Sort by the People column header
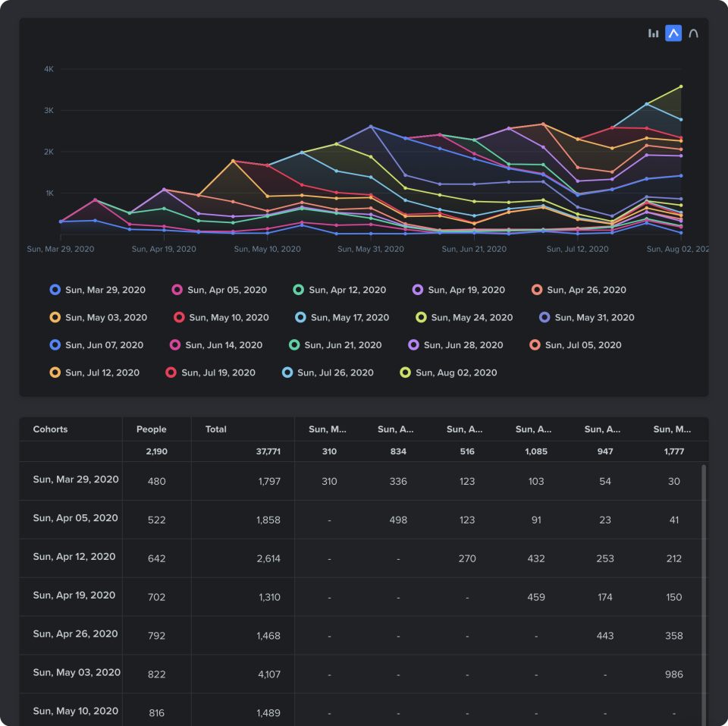The width and height of the screenshot is (728, 726). pyautogui.click(x=151, y=429)
